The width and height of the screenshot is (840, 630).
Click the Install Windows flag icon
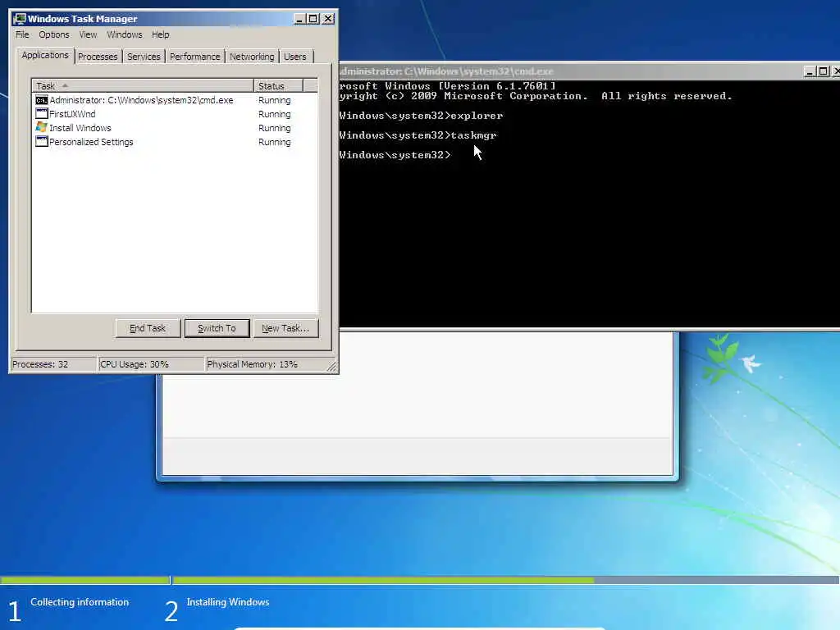coord(41,127)
